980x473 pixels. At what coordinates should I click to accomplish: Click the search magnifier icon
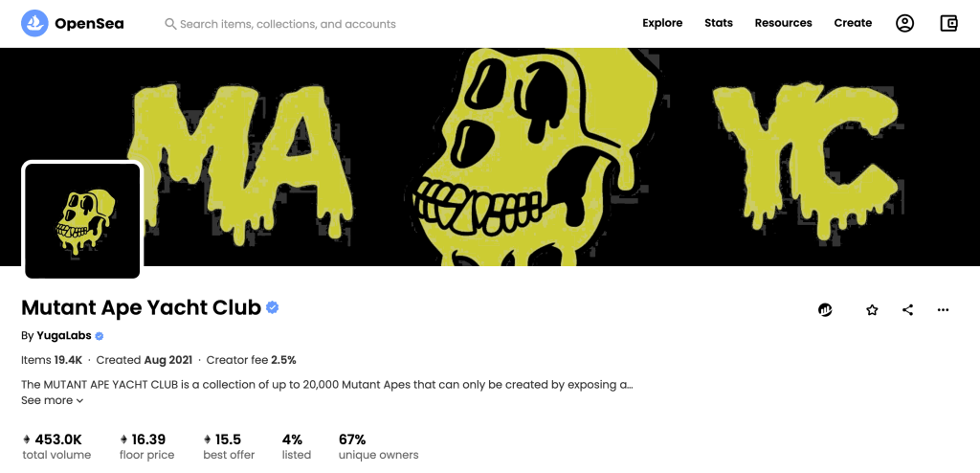(170, 24)
